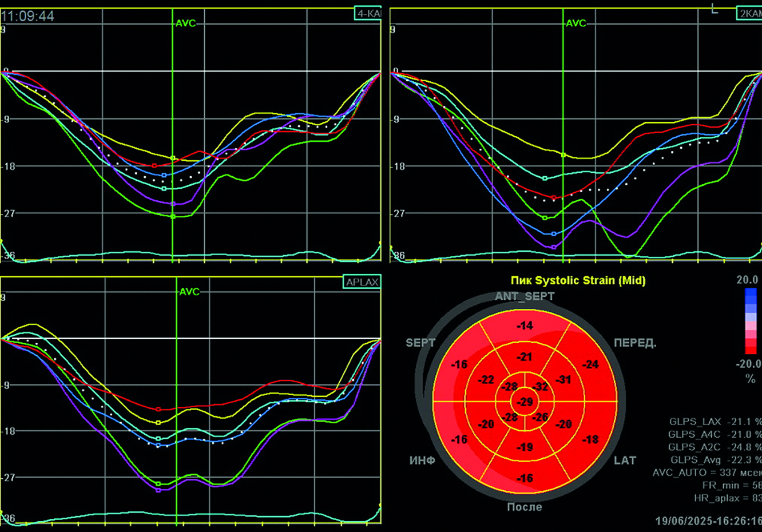Viewport: 762px width, 532px height.
Task: Click the ANT_SEPT label on the bull's-eye
Action: [525, 296]
